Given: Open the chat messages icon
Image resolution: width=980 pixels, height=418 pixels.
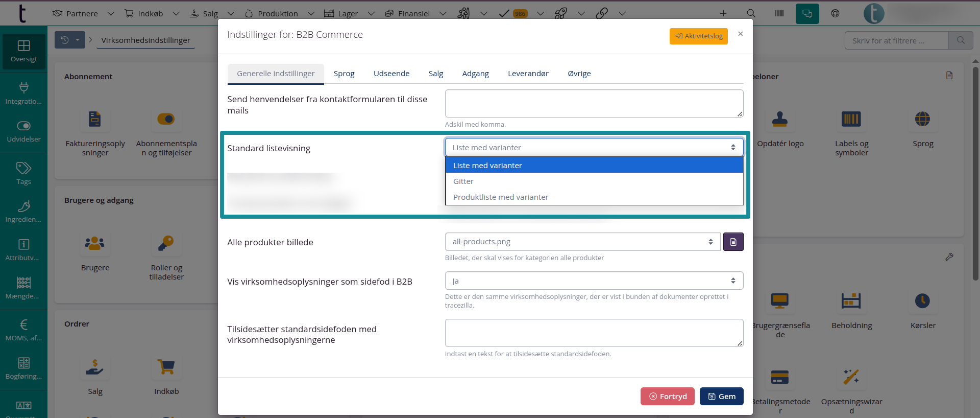Looking at the screenshot, I should 807,14.
